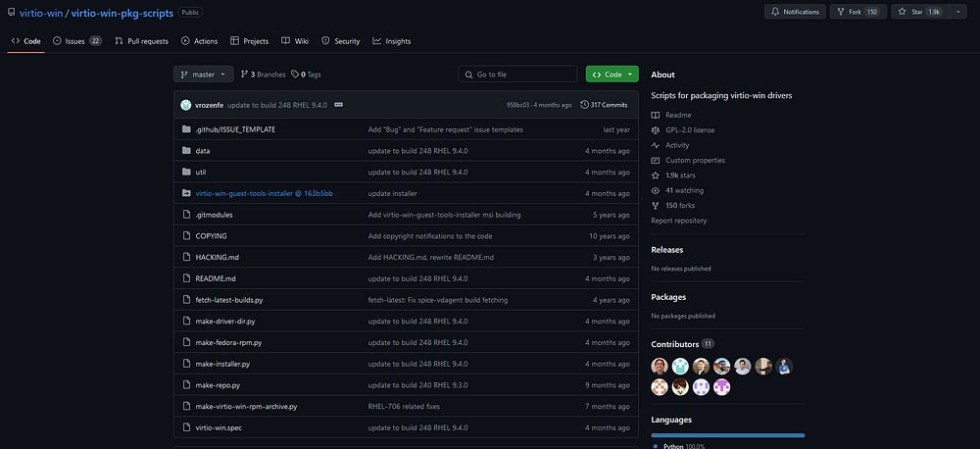This screenshot has height=449, width=980.
Task: Open 'update to build 240 RHEL 9.3.0' commit
Action: [417, 384]
